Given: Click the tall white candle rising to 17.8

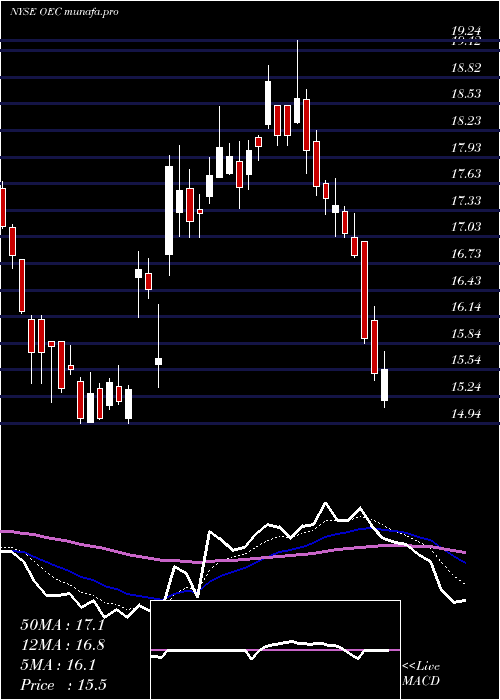Looking at the screenshot, I should (x=169, y=215).
